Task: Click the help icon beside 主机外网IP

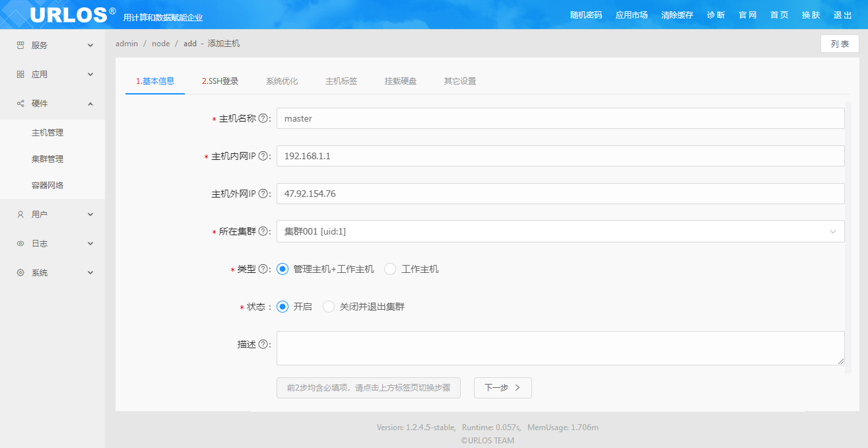Action: [x=263, y=194]
